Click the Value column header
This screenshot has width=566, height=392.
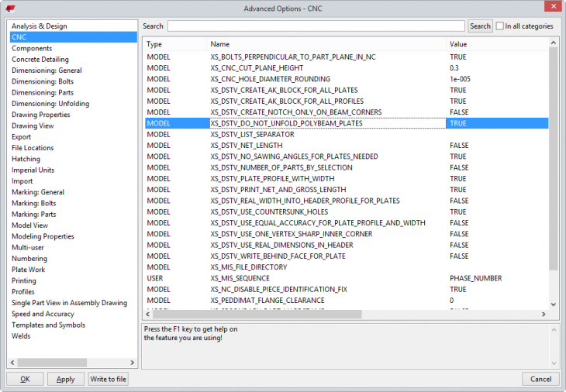click(x=496, y=44)
